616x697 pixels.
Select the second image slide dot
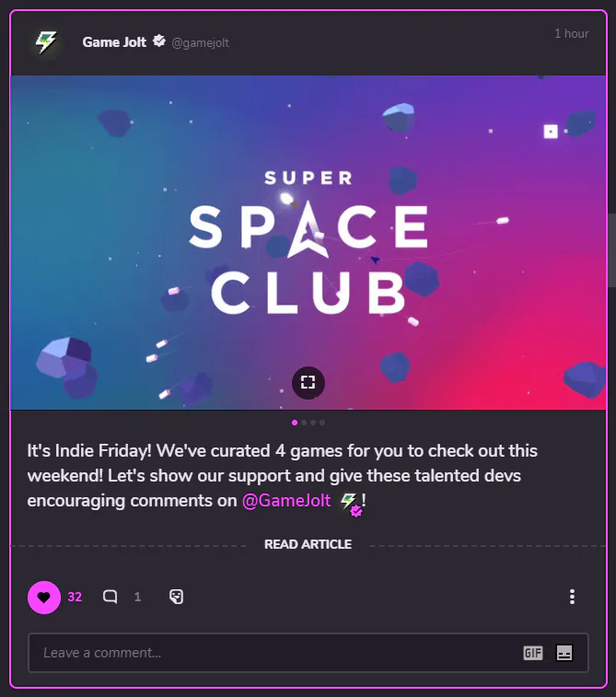[x=304, y=423]
